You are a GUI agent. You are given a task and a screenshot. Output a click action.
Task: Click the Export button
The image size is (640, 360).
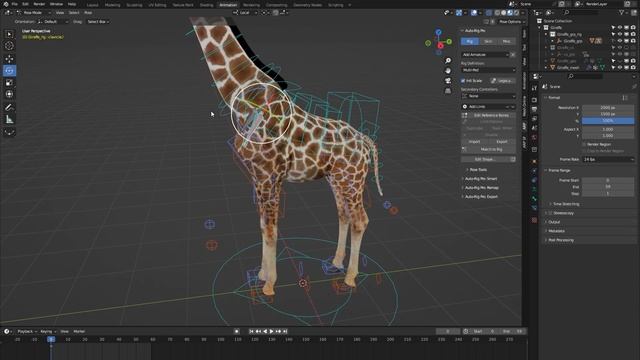(x=502, y=142)
